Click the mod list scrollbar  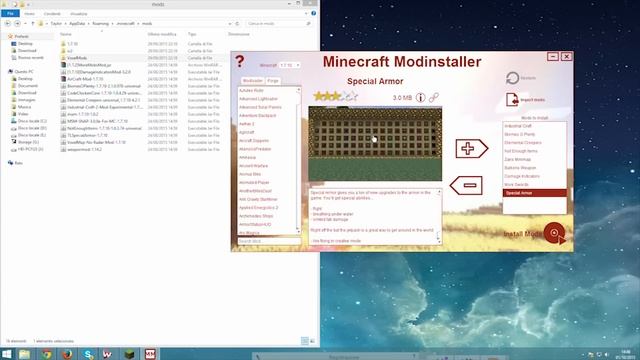[298, 160]
